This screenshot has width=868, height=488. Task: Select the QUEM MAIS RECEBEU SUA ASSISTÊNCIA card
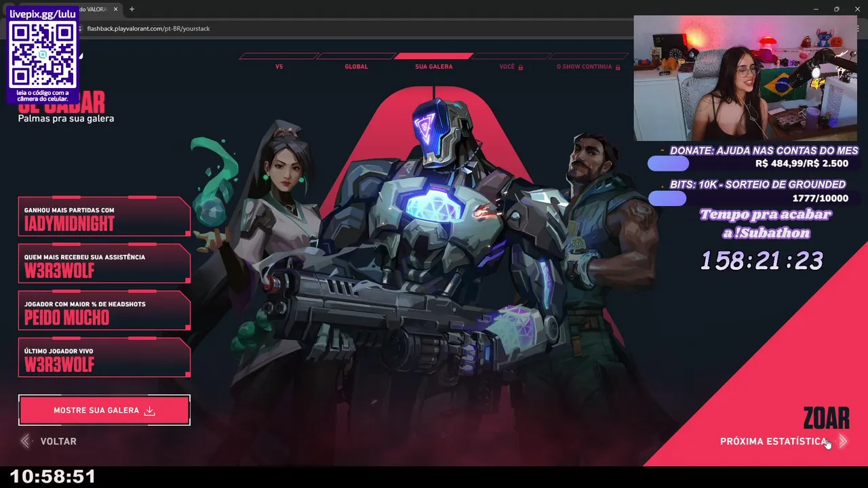coord(104,263)
